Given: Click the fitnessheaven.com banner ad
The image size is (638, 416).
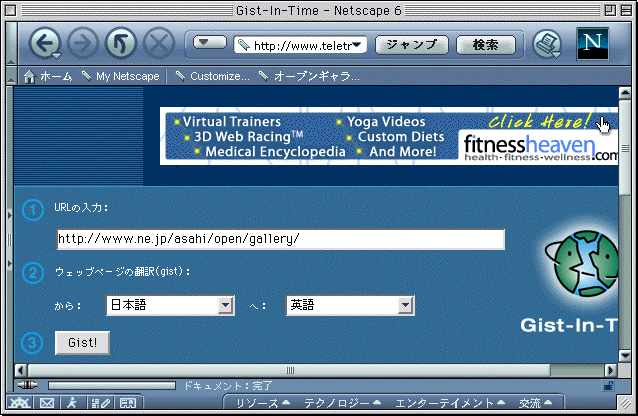Looking at the screenshot, I should click(x=389, y=136).
